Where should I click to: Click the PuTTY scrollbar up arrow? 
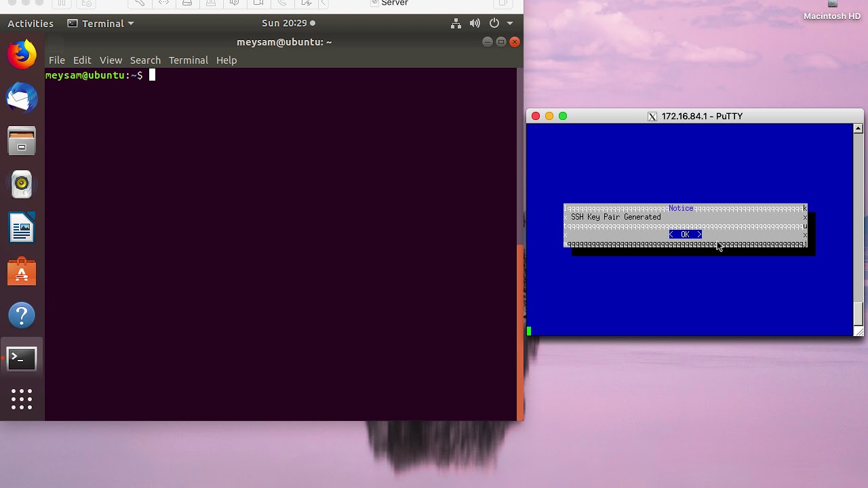pos(858,129)
